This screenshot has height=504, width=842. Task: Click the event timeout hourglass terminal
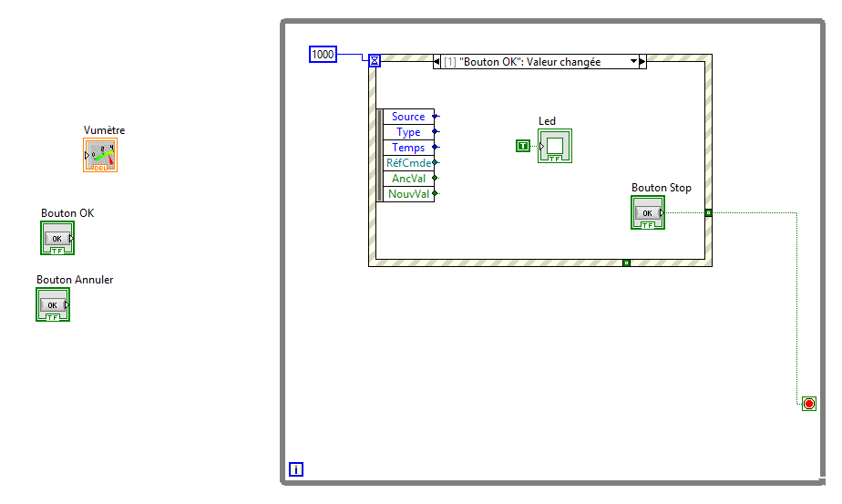click(x=375, y=61)
